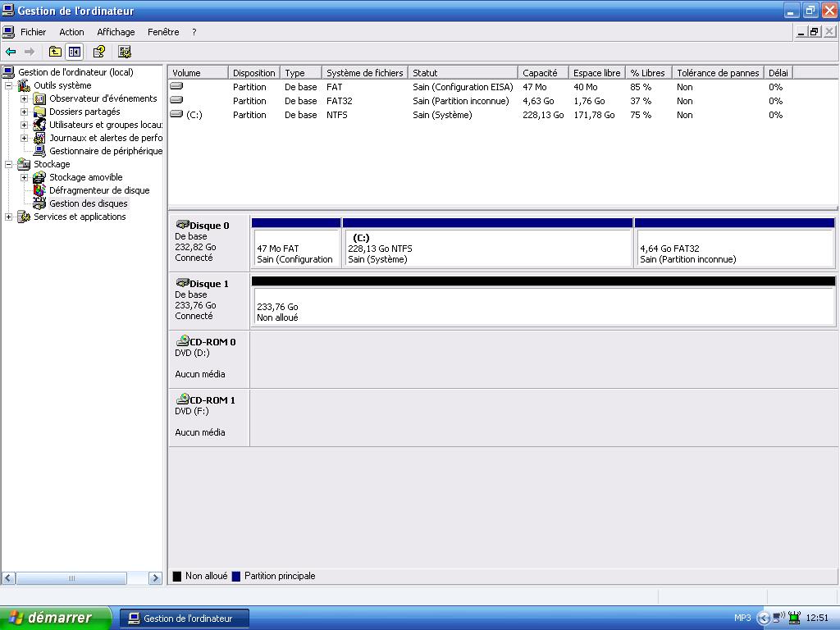Open the Fichier menu
Screen dimensions: 840x630
(33, 32)
